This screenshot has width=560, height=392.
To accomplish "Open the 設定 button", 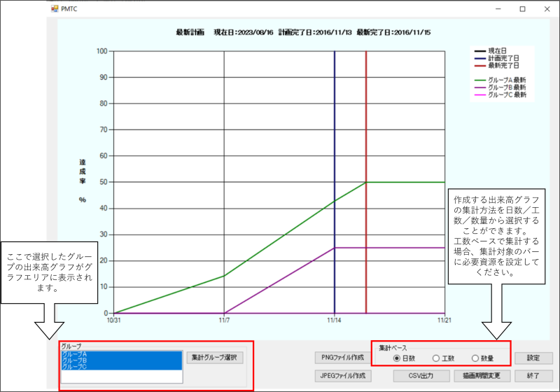I will point(533,358).
